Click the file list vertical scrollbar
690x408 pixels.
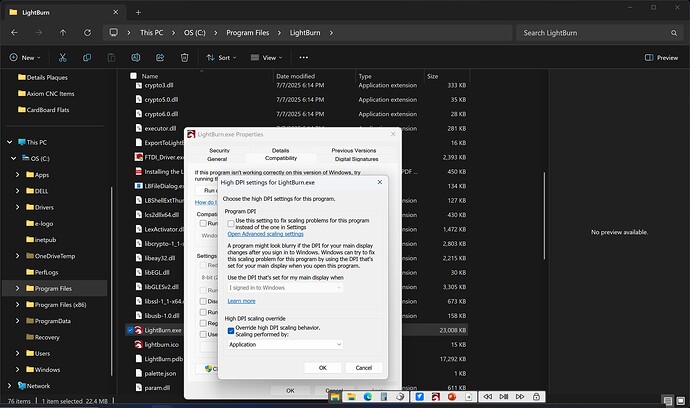point(544,216)
